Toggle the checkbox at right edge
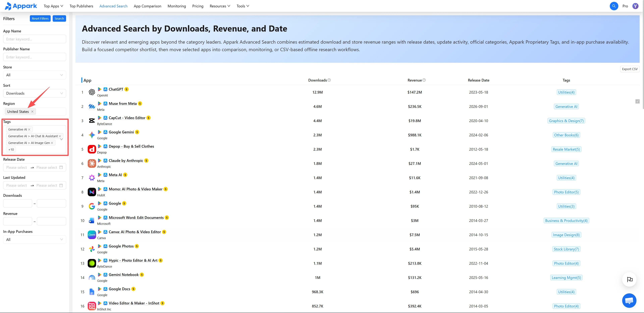Viewport: 644px width, 313px height. click(x=637, y=101)
